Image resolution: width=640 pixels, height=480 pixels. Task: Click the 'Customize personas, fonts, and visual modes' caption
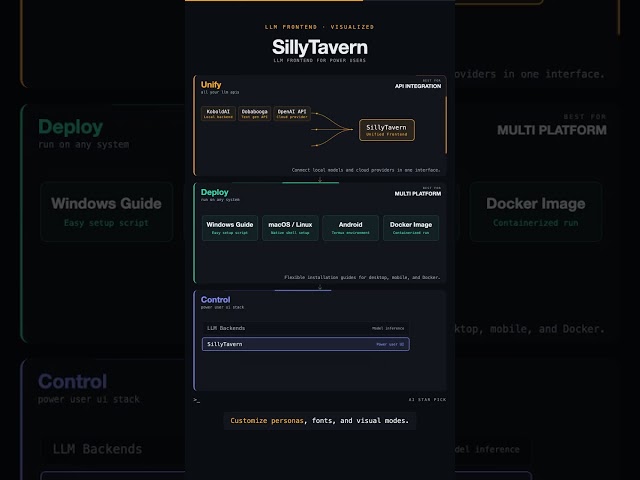320,421
